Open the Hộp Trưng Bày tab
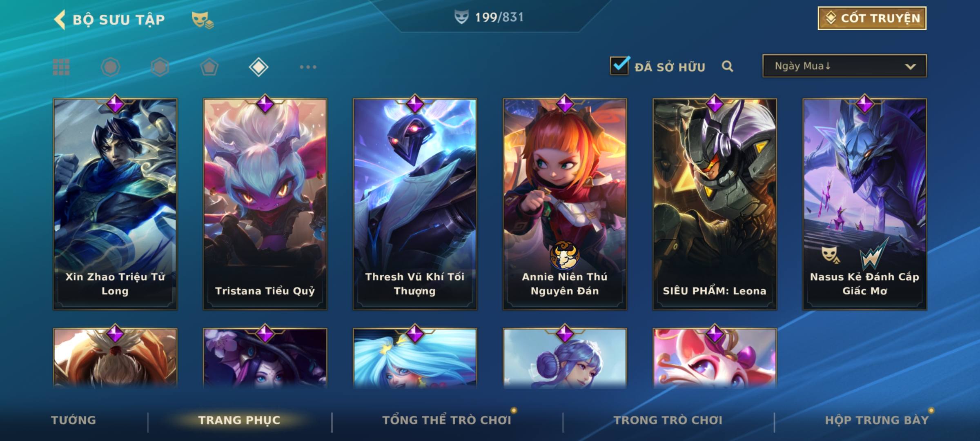Viewport: 980px width, 441px height. pos(877,420)
